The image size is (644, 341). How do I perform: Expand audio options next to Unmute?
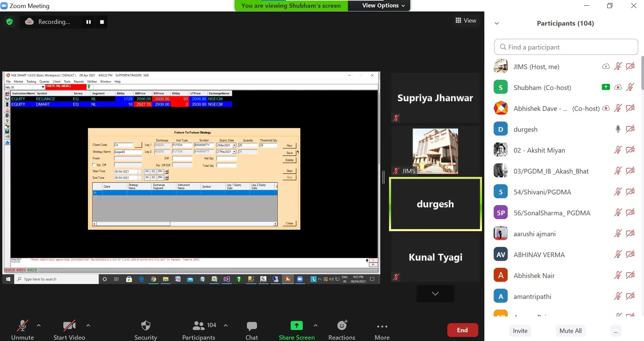pyautogui.click(x=39, y=325)
